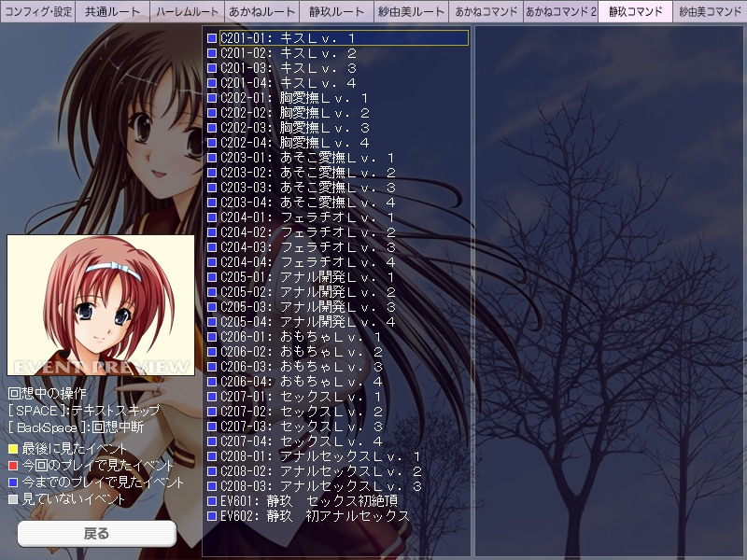Switch to the 共通ルート tab
747x560 pixels.
coord(112,11)
